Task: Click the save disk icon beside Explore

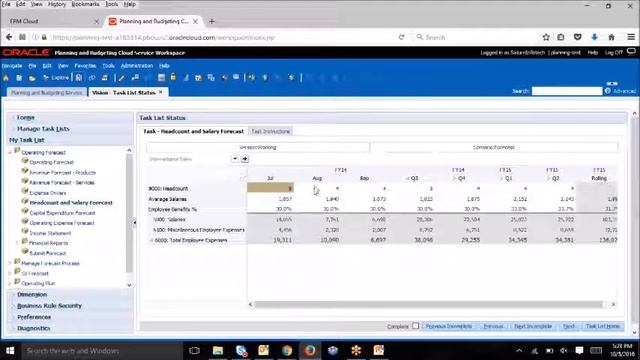Action: point(79,78)
